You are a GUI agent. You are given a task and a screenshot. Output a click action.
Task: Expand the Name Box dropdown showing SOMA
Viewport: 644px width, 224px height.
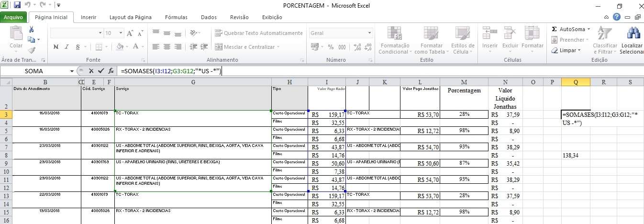(x=72, y=71)
